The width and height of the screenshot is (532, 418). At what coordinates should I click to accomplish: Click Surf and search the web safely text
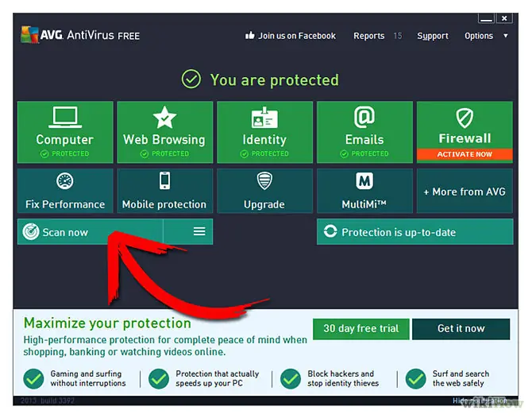tap(461, 378)
